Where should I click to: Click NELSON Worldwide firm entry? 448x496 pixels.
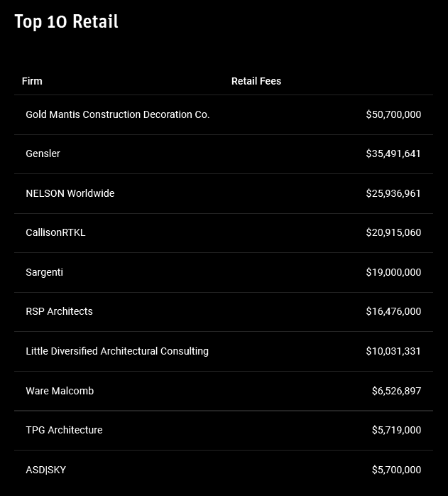pos(70,193)
